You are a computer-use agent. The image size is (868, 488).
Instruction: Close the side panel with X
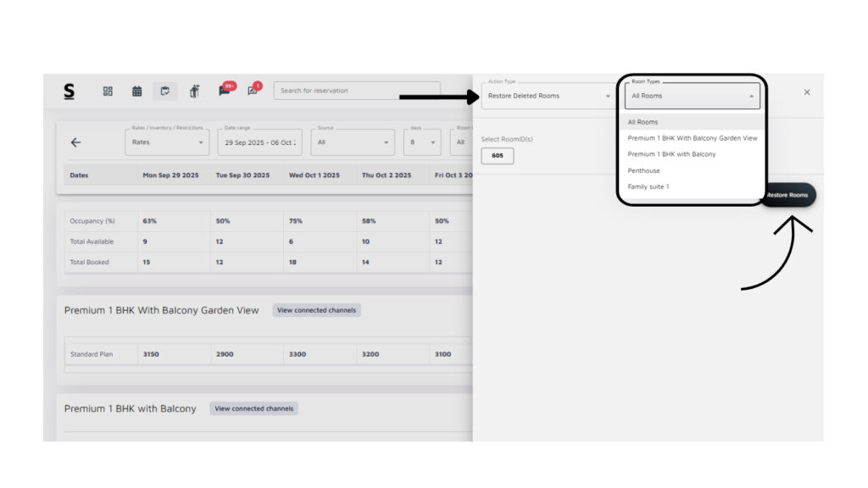pos(806,91)
